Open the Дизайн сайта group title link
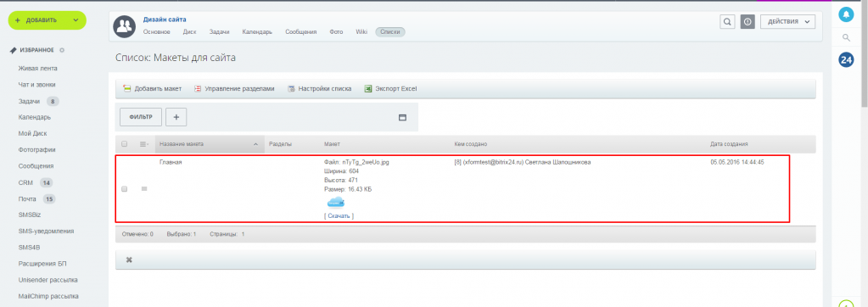The image size is (868, 307). (x=165, y=20)
